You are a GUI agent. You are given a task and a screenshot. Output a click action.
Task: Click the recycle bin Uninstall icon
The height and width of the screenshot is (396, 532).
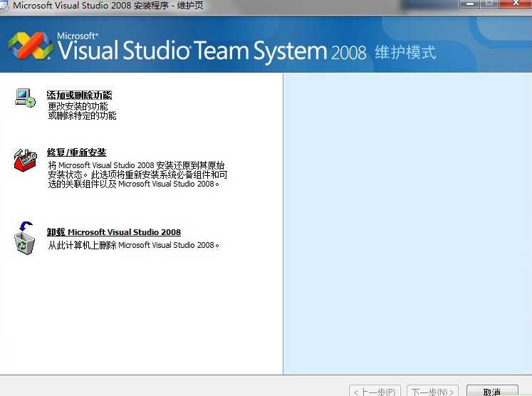pos(25,238)
